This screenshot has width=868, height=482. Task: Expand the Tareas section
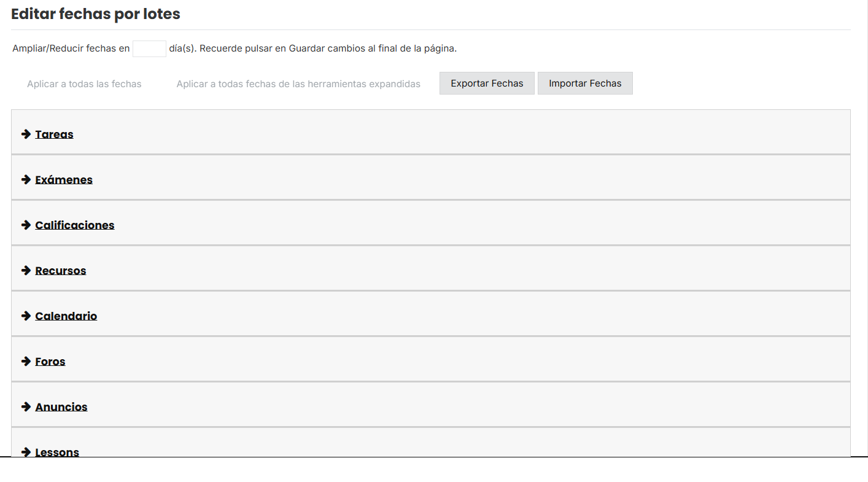pyautogui.click(x=54, y=134)
